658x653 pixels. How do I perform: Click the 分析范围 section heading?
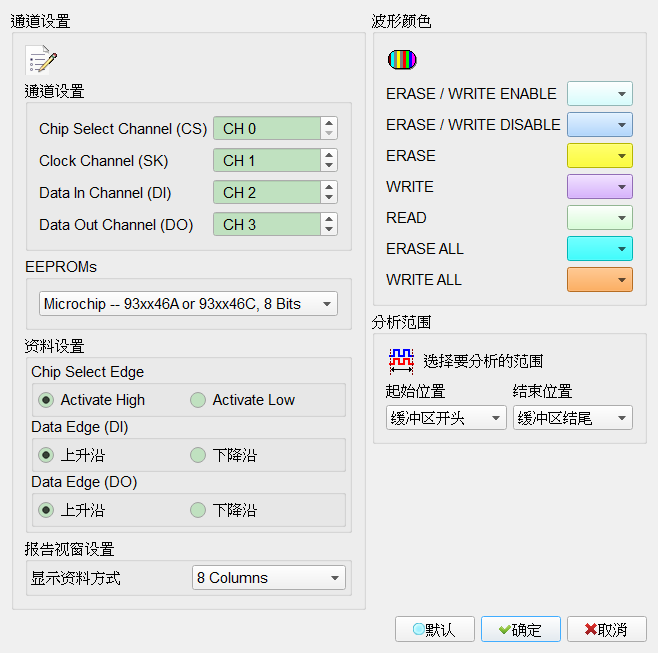point(401,322)
